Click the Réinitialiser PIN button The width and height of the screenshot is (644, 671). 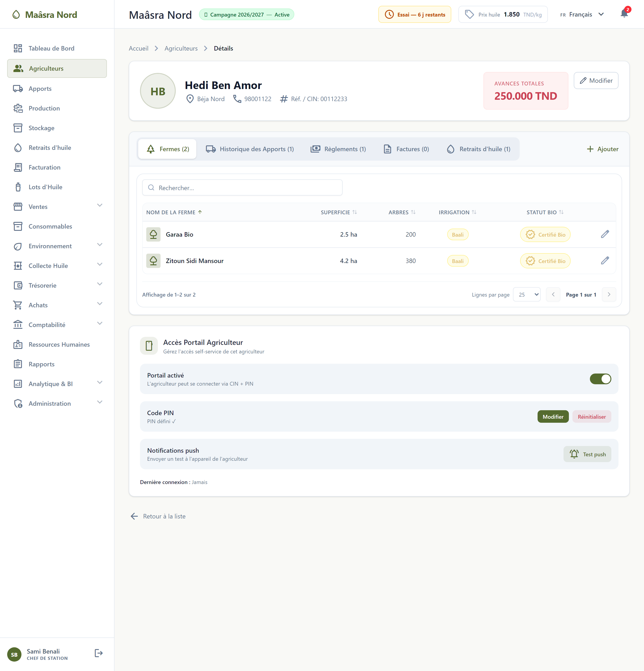592,417
